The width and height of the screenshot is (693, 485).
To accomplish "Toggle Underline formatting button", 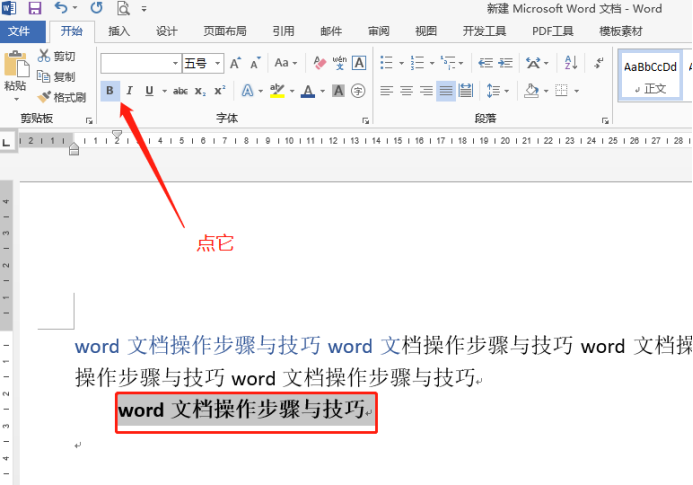I will (149, 91).
